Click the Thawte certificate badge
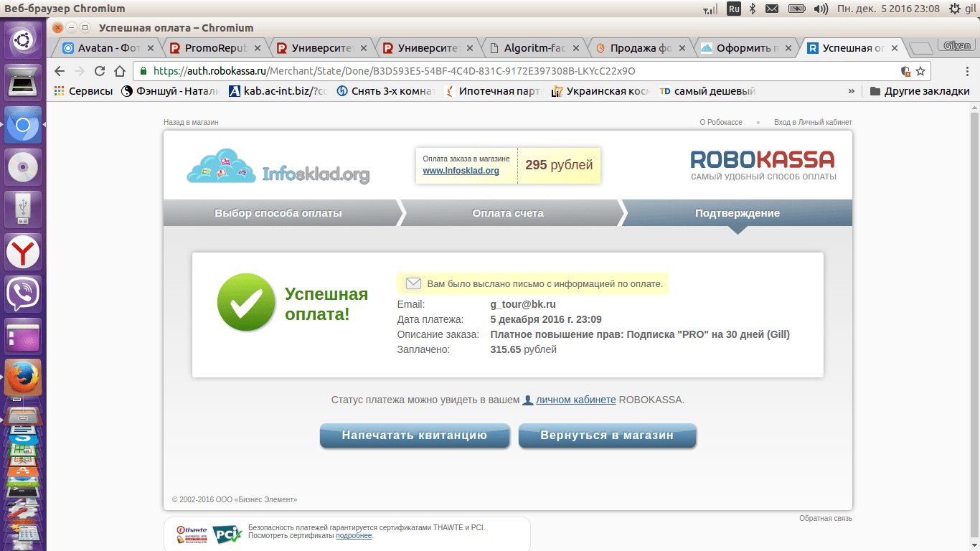 coord(192,534)
